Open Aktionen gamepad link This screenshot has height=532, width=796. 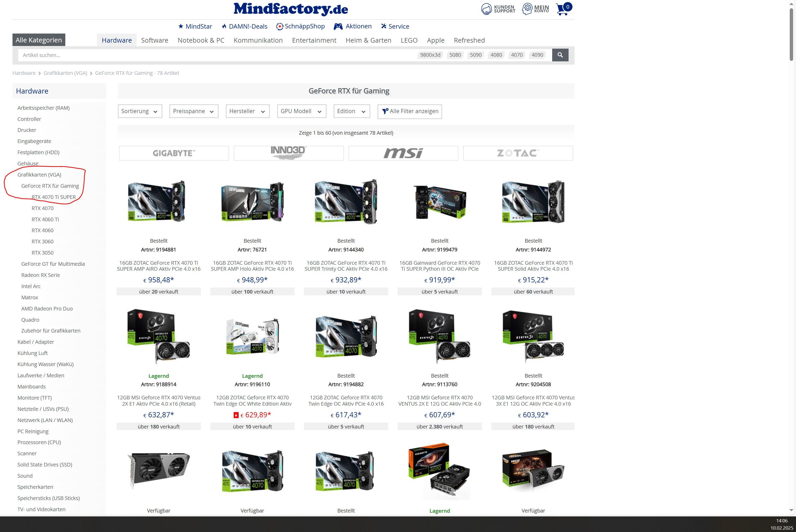[x=353, y=27]
